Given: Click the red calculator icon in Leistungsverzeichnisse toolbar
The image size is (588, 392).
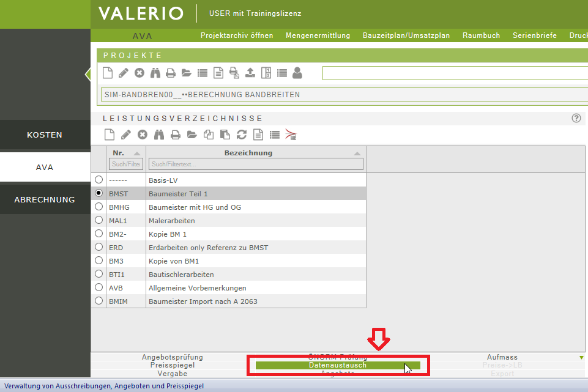Looking at the screenshot, I should click(x=291, y=135).
